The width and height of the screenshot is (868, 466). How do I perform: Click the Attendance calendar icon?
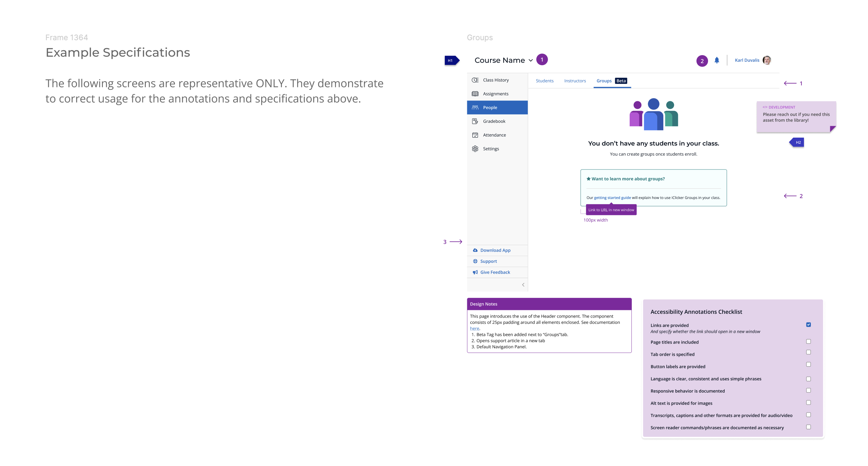pyautogui.click(x=475, y=135)
